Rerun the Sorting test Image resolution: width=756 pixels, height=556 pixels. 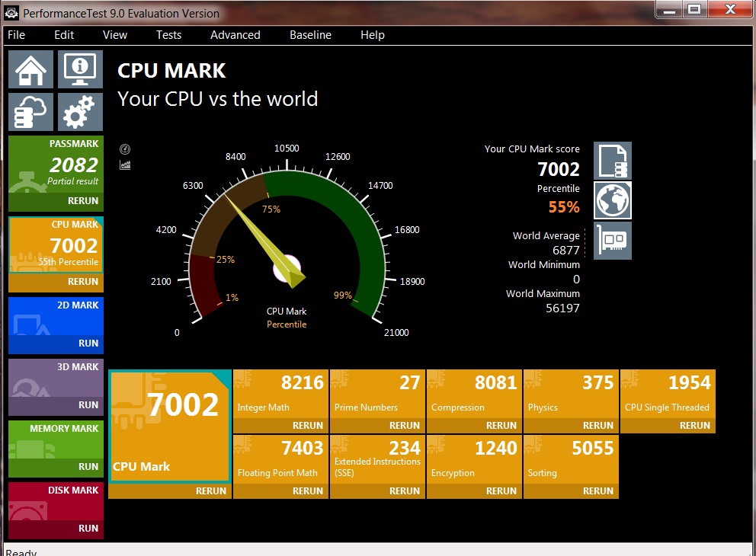571,491
